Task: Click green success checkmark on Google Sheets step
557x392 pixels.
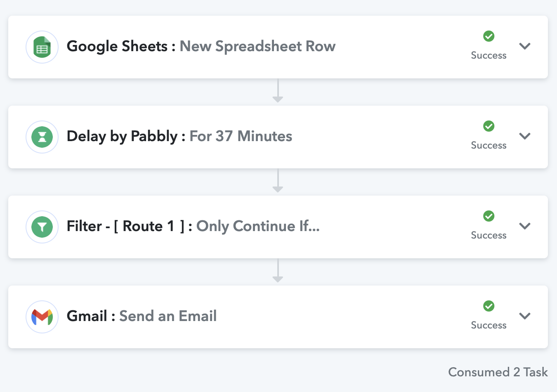Action: pos(489,36)
